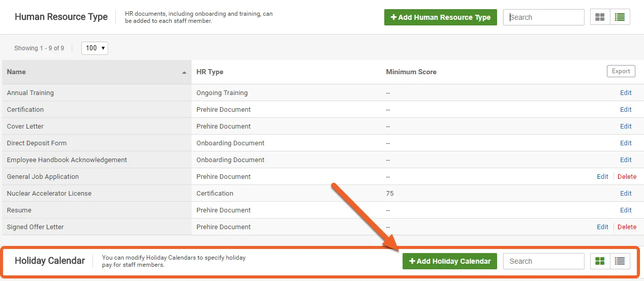Edit the Nuclear Accelerator License row
This screenshot has width=644, height=281.
pos(626,194)
